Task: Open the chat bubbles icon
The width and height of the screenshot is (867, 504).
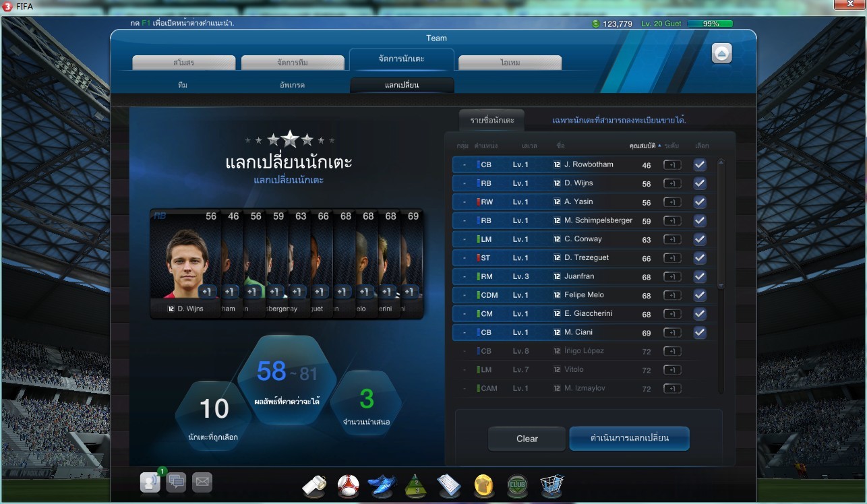Action: 176,482
